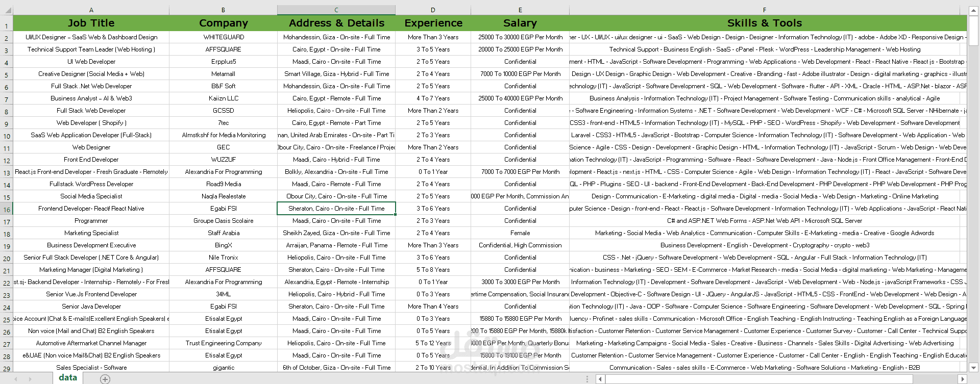Select the Nile Tronix company cell
The image size is (980, 384).
point(224,258)
